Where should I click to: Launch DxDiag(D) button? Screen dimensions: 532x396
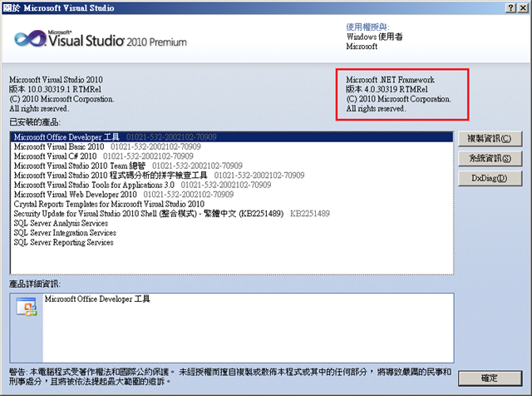pyautogui.click(x=490, y=178)
